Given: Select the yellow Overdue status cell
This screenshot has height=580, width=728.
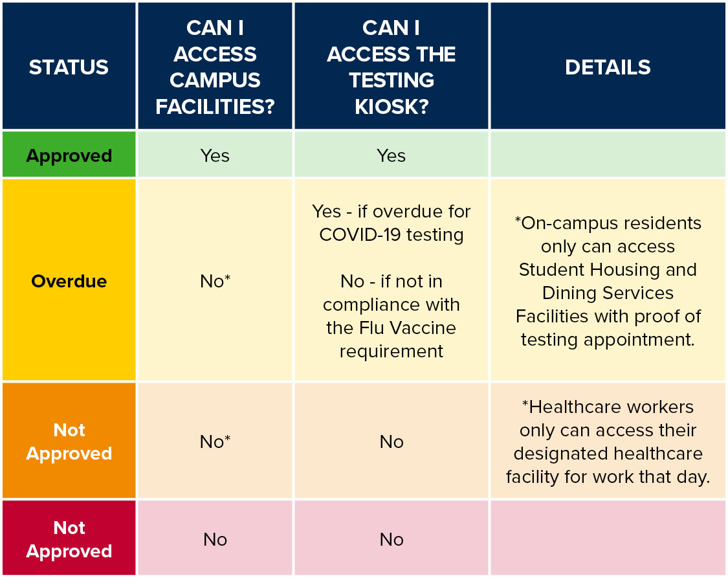Looking at the screenshot, I should 69,282.
